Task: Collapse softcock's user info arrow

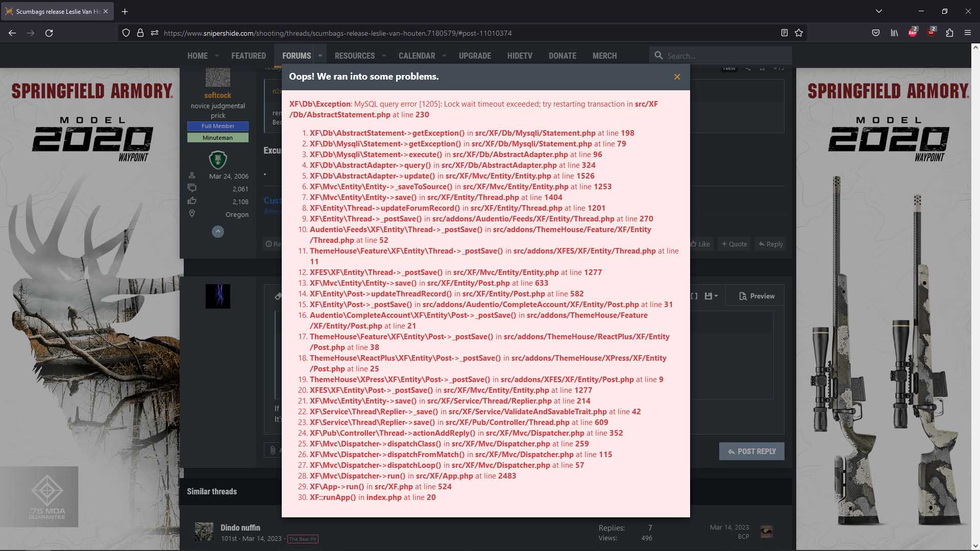Action: [218, 232]
